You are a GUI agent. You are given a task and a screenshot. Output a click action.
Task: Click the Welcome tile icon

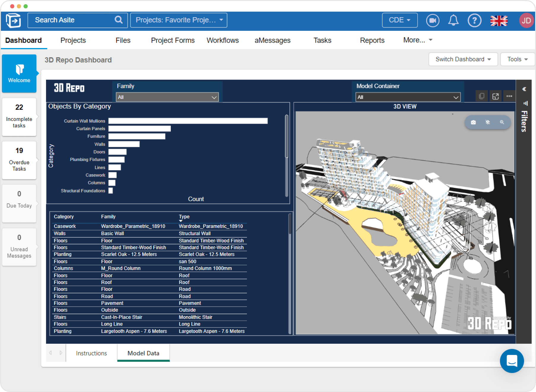[x=19, y=69]
